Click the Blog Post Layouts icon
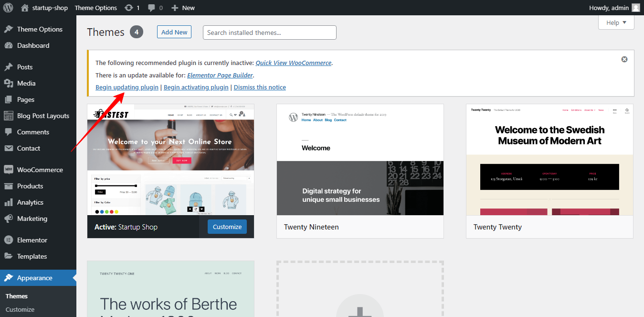Screen dimensions: 644x317 [x=9, y=116]
